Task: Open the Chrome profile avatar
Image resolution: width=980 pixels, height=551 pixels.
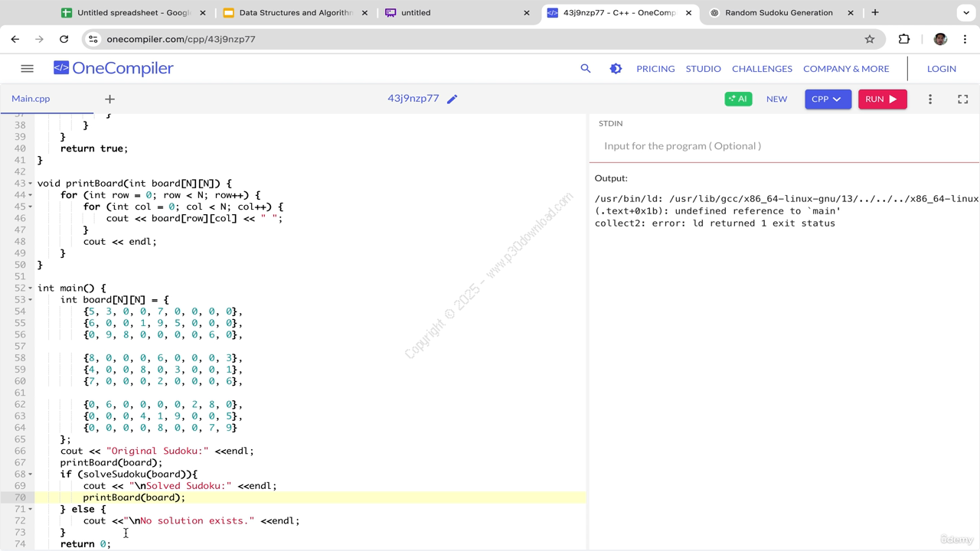Action: pyautogui.click(x=941, y=39)
